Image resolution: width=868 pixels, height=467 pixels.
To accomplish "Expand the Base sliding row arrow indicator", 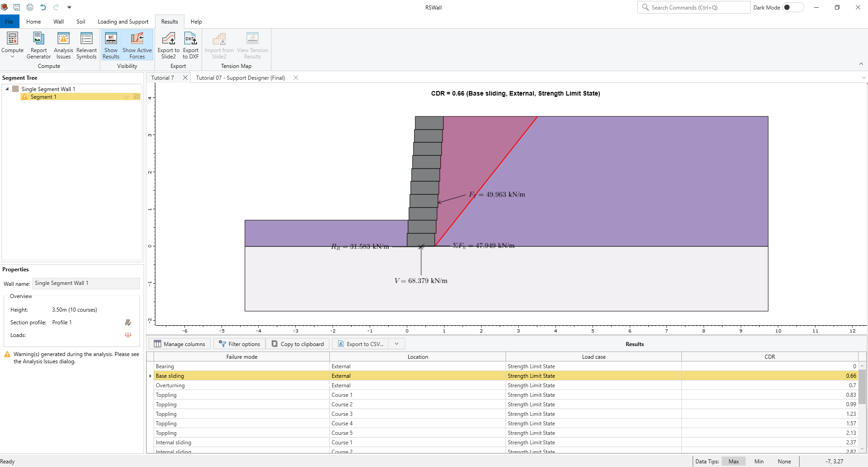I will point(150,376).
